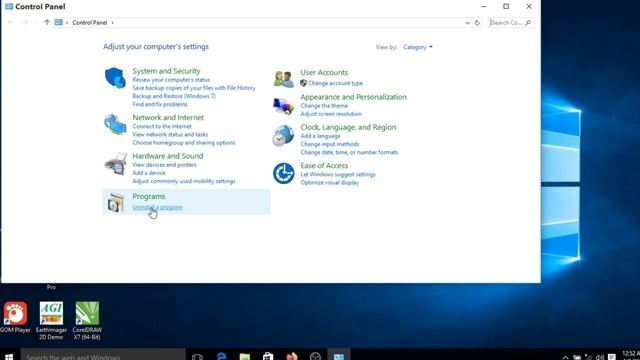The width and height of the screenshot is (640, 360).
Task: Click Adjust commonly used mobility settings
Action: [184, 181]
